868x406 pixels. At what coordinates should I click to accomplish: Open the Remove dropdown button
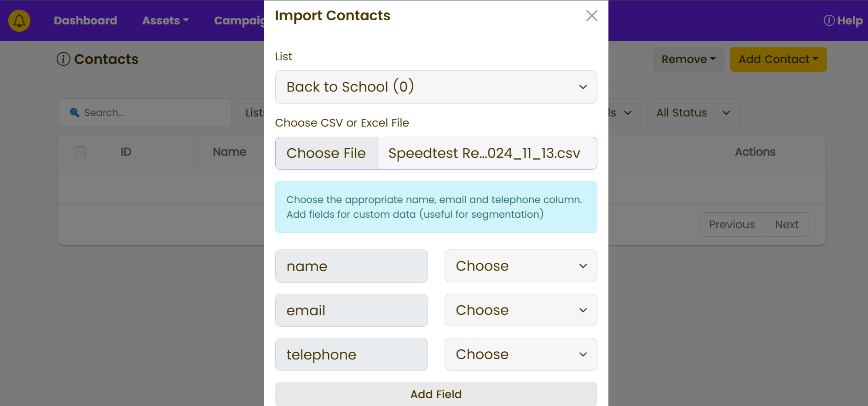click(x=689, y=59)
